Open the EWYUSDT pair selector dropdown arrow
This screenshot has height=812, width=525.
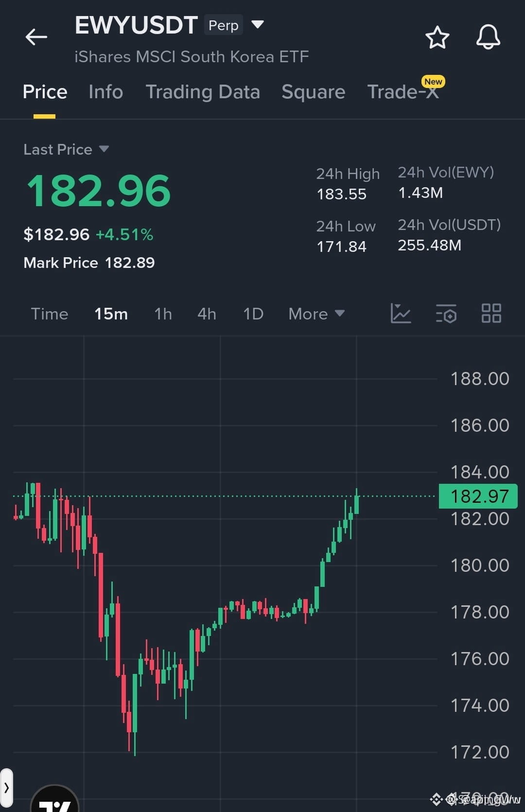pyautogui.click(x=257, y=24)
